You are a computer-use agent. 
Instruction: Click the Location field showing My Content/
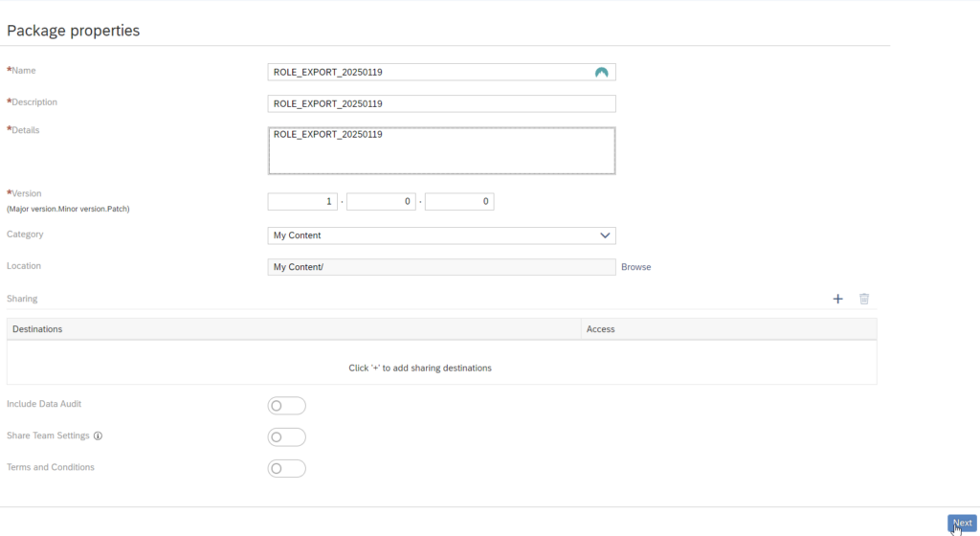(x=441, y=267)
